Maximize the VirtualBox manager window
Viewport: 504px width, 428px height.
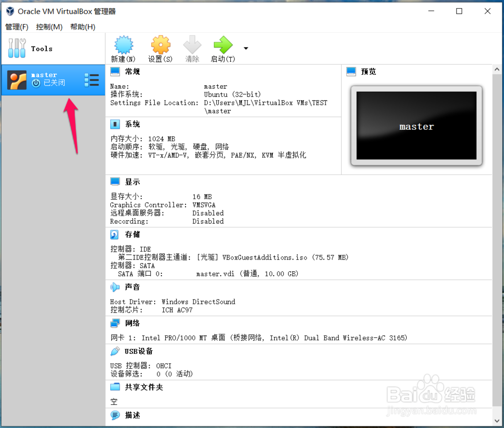click(x=459, y=11)
